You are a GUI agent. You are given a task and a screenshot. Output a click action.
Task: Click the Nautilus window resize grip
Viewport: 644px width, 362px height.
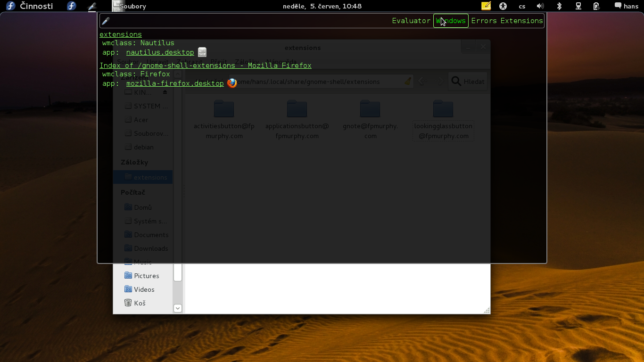point(487,310)
